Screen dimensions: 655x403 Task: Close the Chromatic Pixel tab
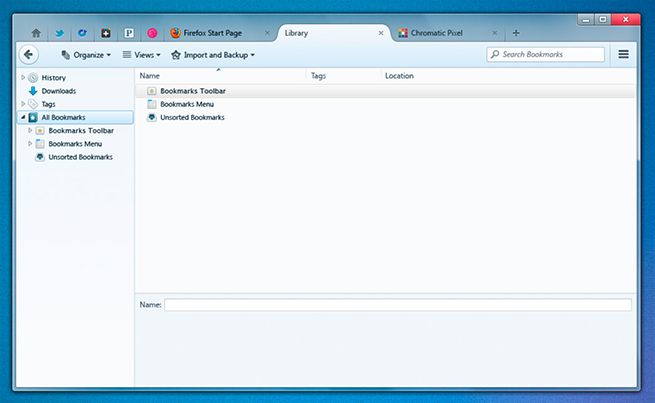coord(495,33)
